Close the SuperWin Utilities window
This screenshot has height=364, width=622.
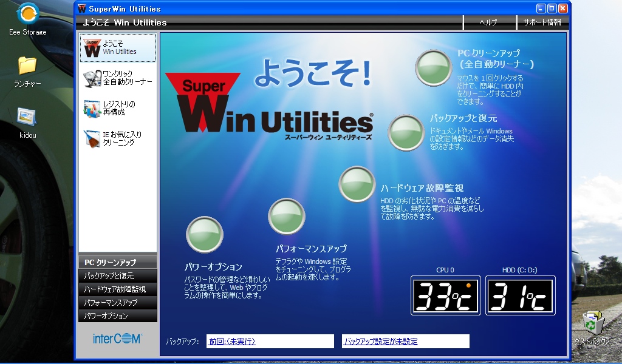[563, 8]
